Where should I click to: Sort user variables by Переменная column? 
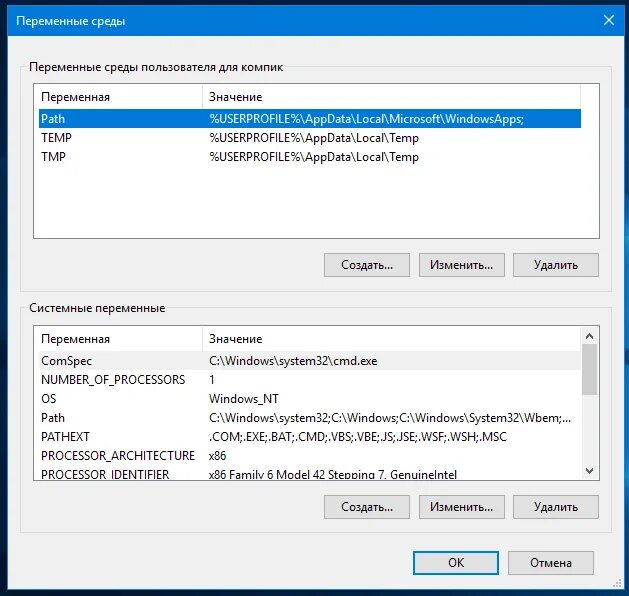coord(120,97)
